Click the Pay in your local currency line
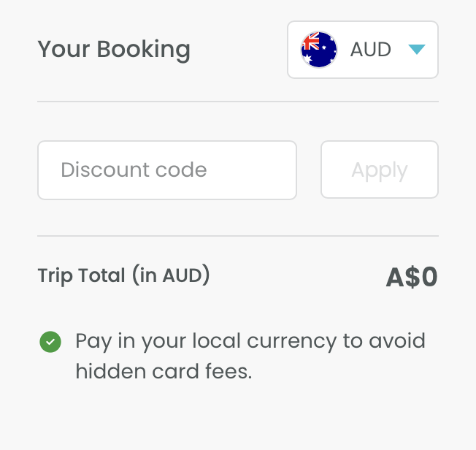Image resolution: width=476 pixels, height=450 pixels. [x=250, y=341]
